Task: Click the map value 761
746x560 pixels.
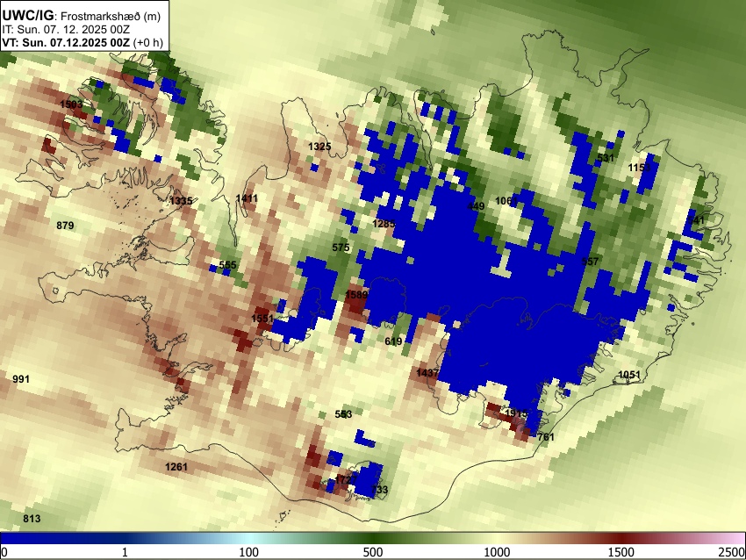Action: 546,437
